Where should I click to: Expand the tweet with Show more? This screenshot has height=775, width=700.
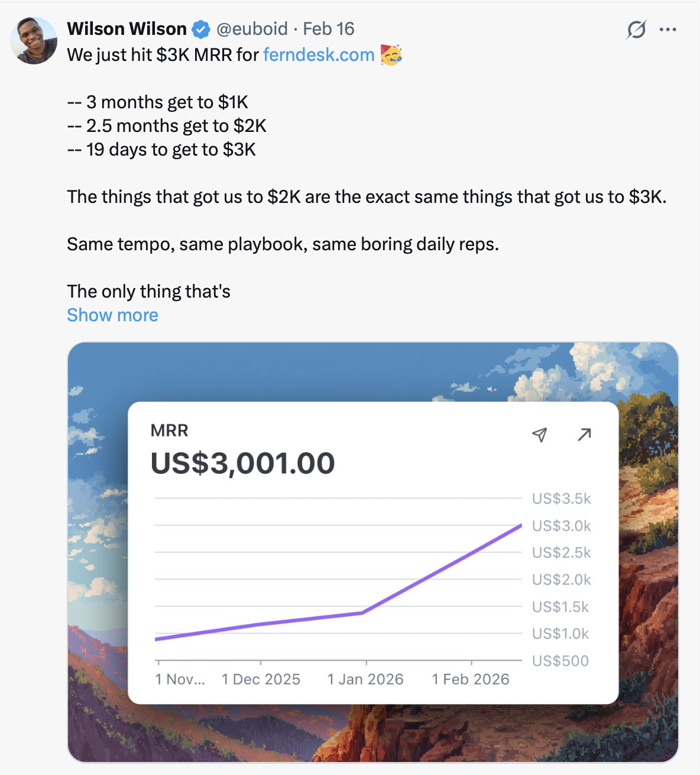click(112, 315)
